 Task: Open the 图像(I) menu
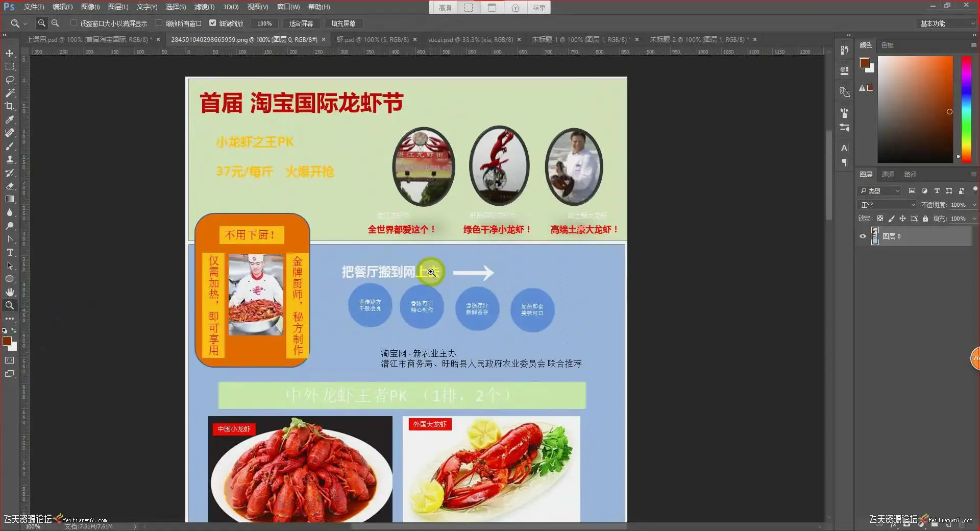point(90,7)
